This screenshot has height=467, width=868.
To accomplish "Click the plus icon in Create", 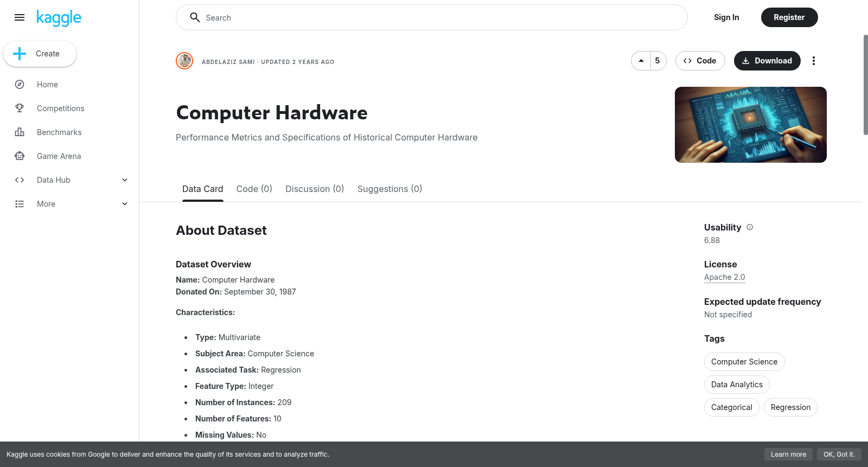I will point(20,54).
